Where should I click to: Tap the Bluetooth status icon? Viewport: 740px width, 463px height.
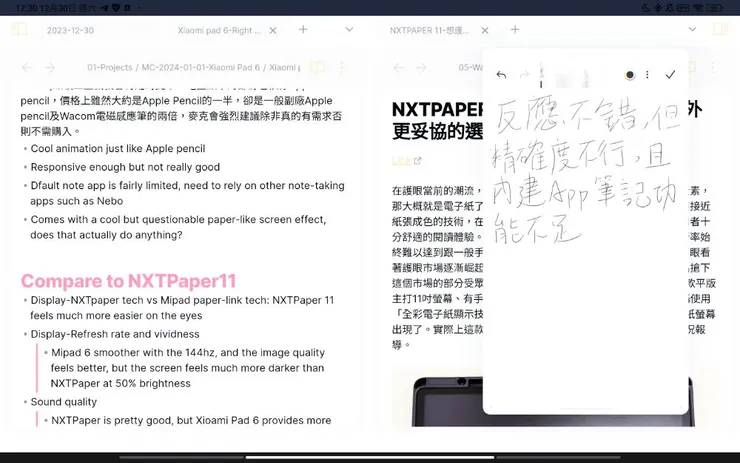(657, 8)
